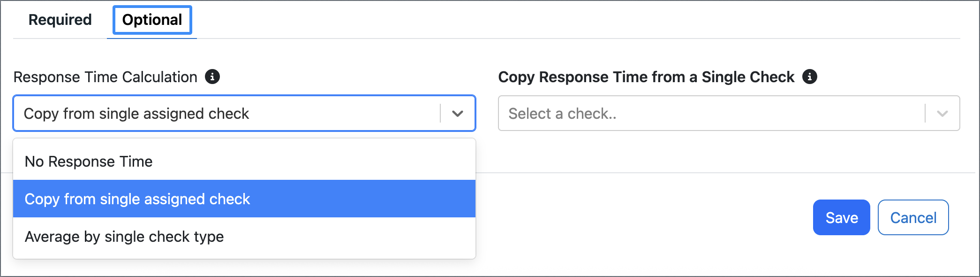The height and width of the screenshot is (277, 980).
Task: Switch to the Required tab
Action: pyautogui.click(x=60, y=20)
